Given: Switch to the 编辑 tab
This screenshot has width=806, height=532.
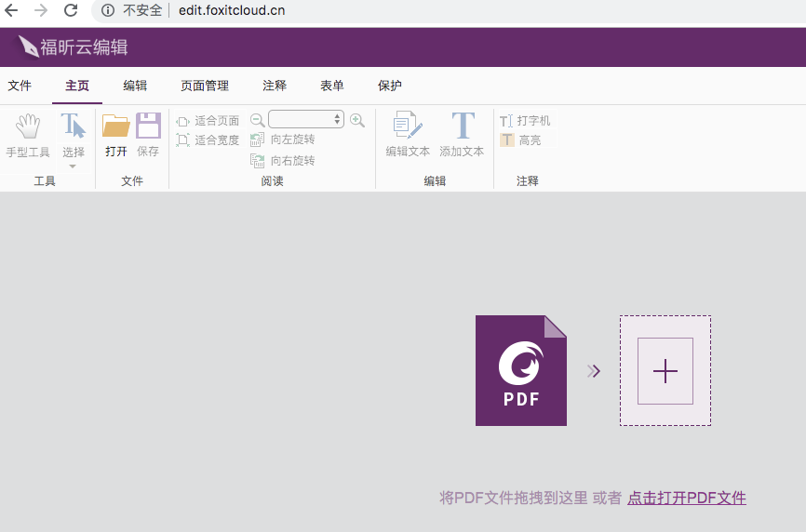Looking at the screenshot, I should (x=135, y=86).
